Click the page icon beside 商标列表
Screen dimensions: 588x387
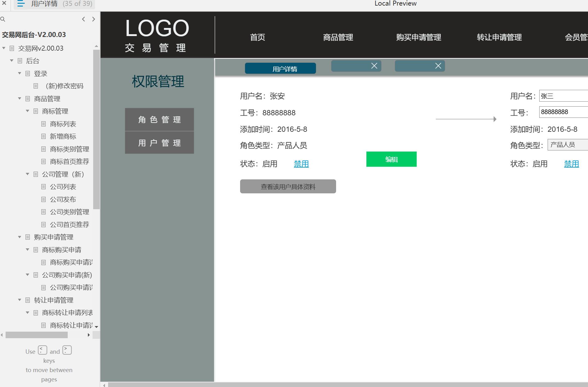44,124
